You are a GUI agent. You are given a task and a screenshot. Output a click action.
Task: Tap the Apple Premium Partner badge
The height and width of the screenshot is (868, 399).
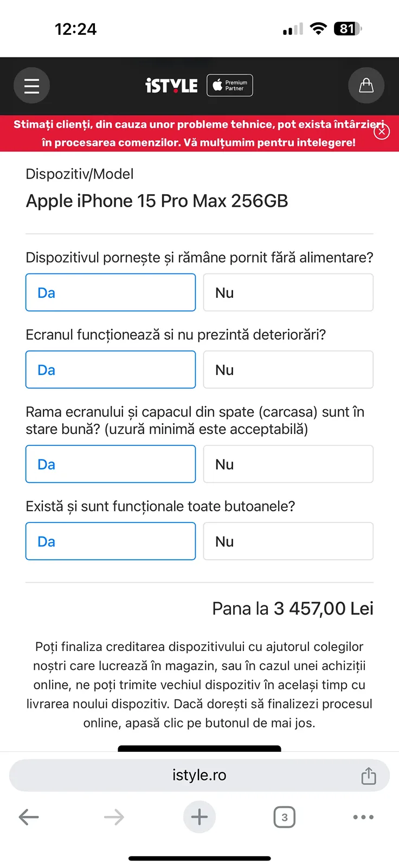coord(230,85)
